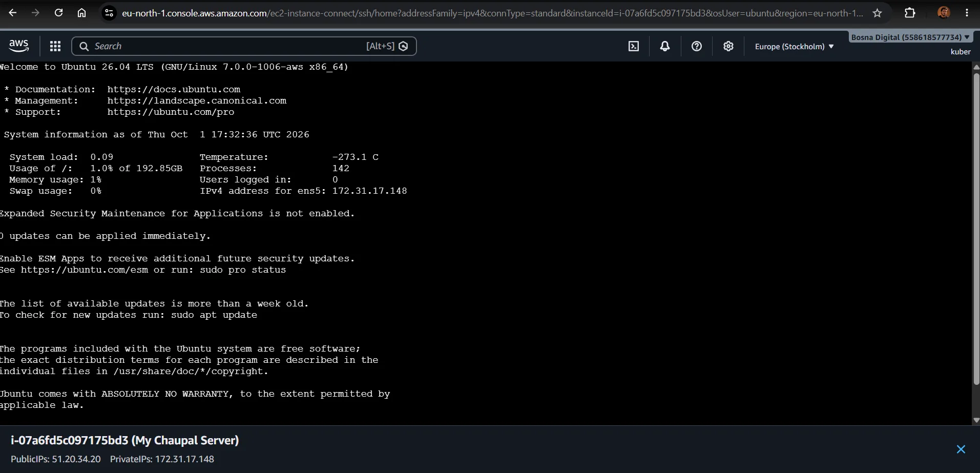Expand the Bosna Digital account menu
The image size is (980, 473).
coord(910,37)
